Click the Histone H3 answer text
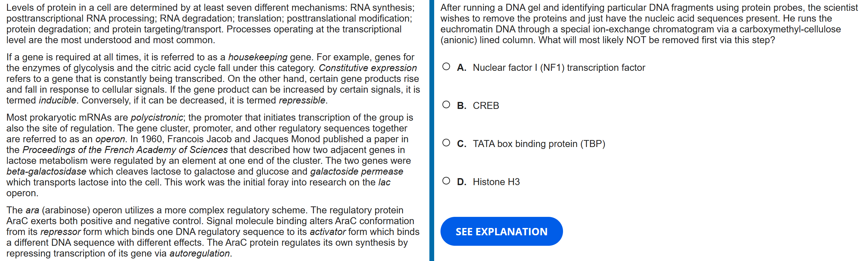Screen dimensions: 868x261 click(496, 182)
